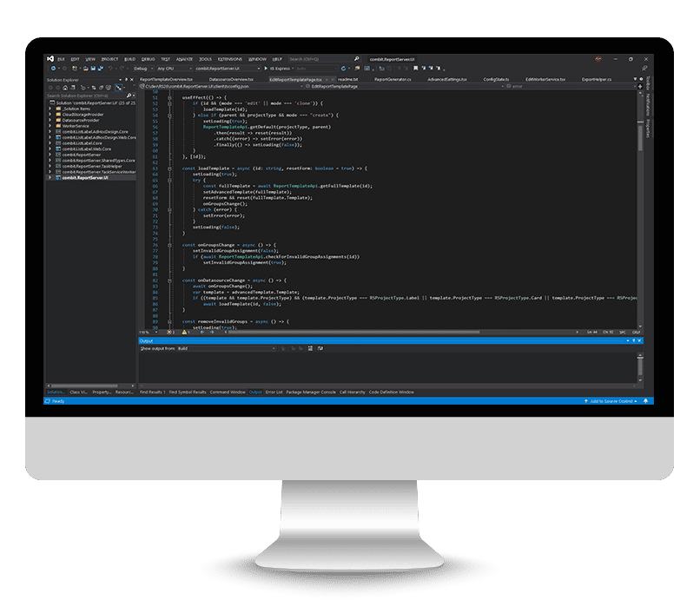Open the EXTENSIONS menu

pyautogui.click(x=230, y=59)
